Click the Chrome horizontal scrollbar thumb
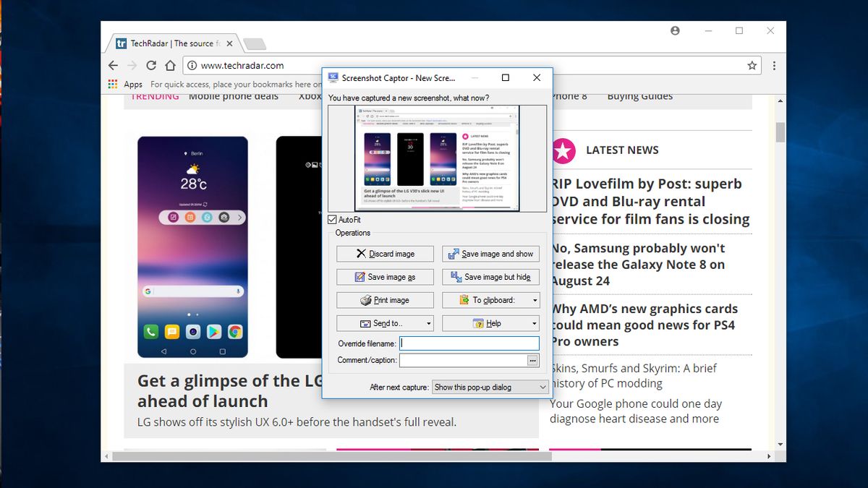This screenshot has height=488, width=868. (331, 456)
